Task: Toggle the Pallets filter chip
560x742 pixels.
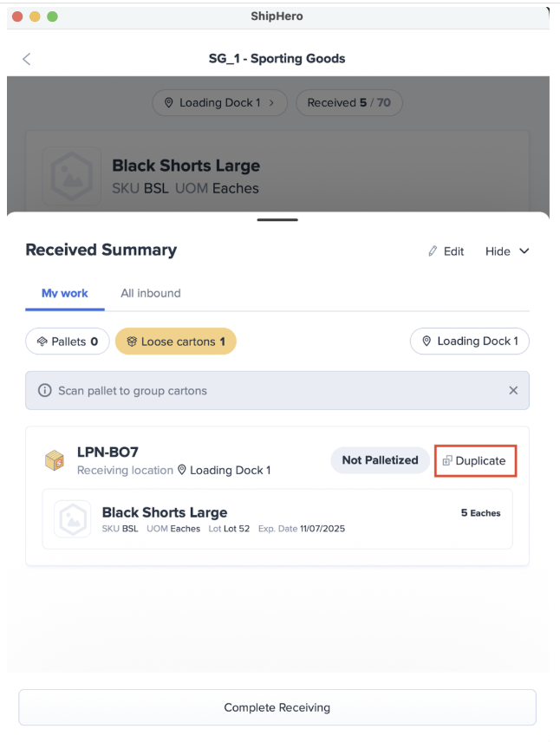Action: 68,342
